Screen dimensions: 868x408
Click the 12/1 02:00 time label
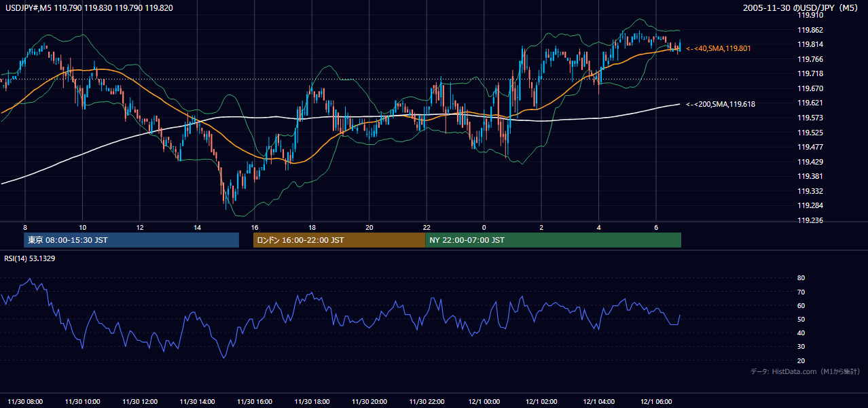tap(541, 401)
